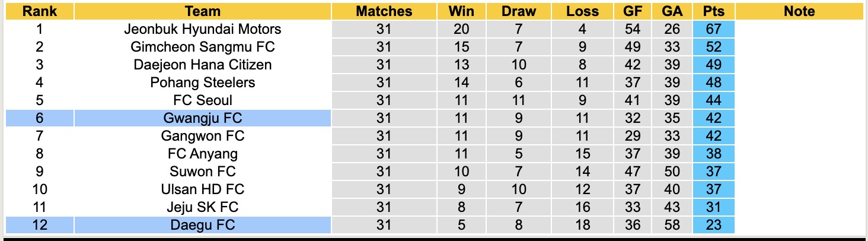
Task: Select the rank 6 cell
Action: tap(40, 118)
